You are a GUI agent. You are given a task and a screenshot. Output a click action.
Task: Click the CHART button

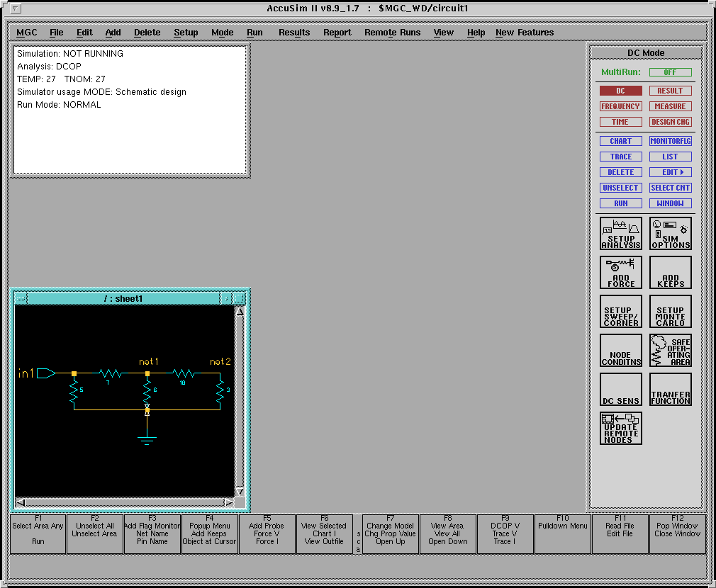point(620,141)
